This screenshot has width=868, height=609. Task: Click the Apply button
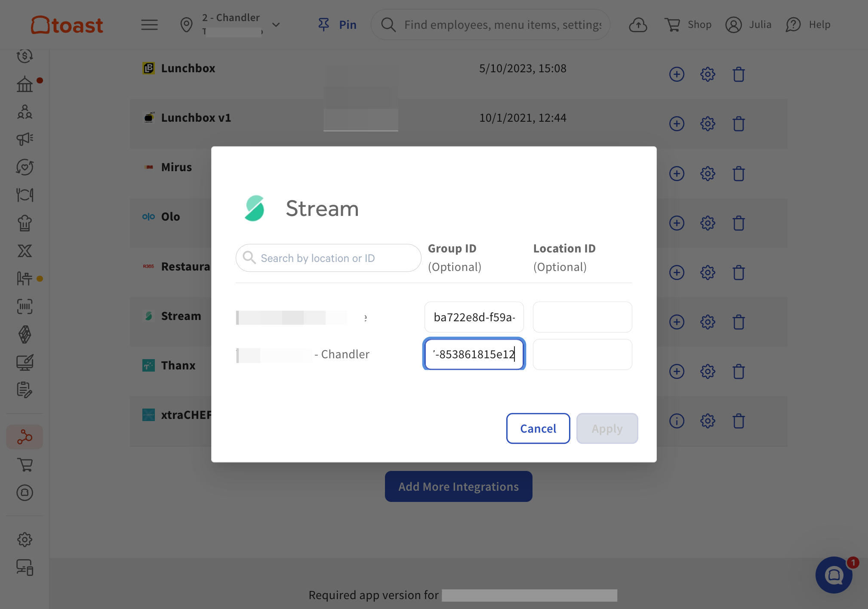click(x=607, y=428)
